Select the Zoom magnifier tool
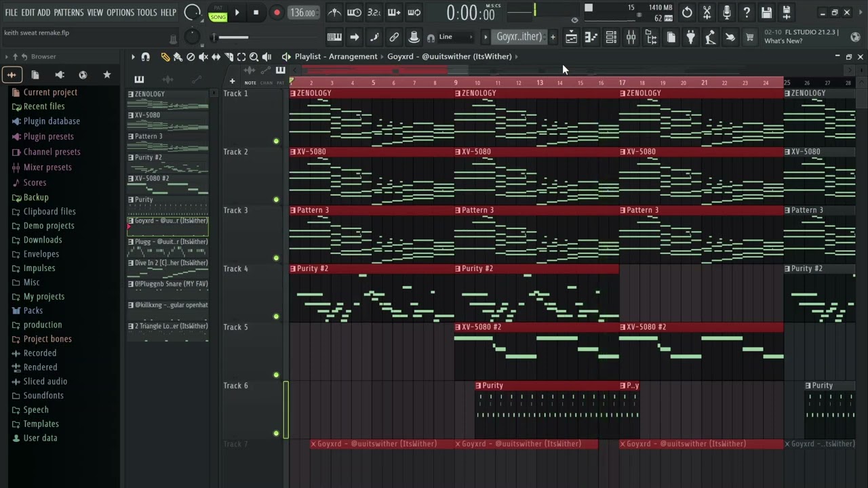 [254, 57]
